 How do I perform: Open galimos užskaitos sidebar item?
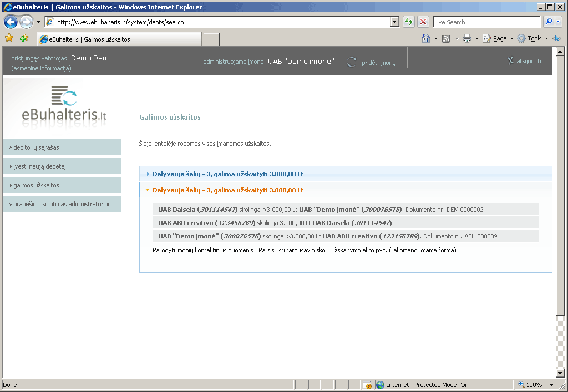coord(62,185)
